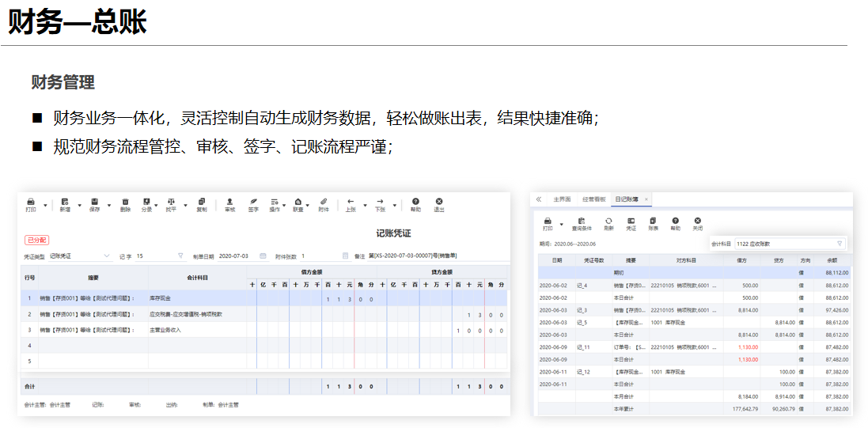
Task: Close the 日记账簿 tab with x
Action: tap(646, 199)
